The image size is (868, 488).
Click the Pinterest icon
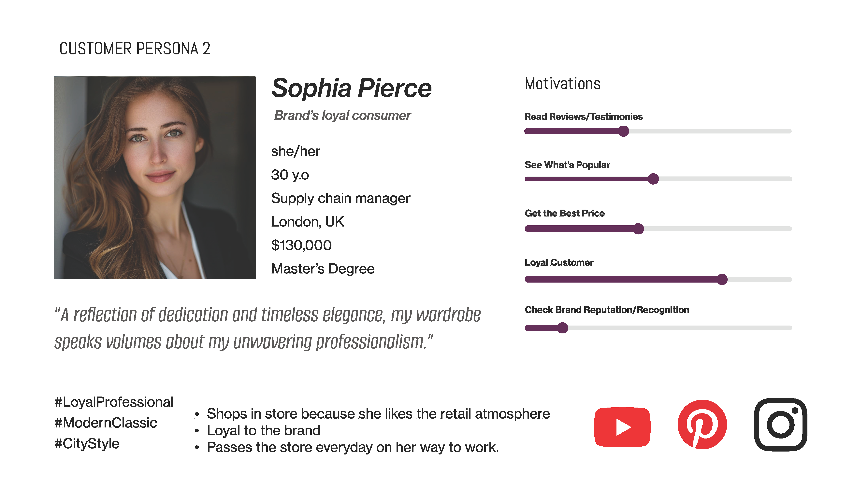pos(702,424)
